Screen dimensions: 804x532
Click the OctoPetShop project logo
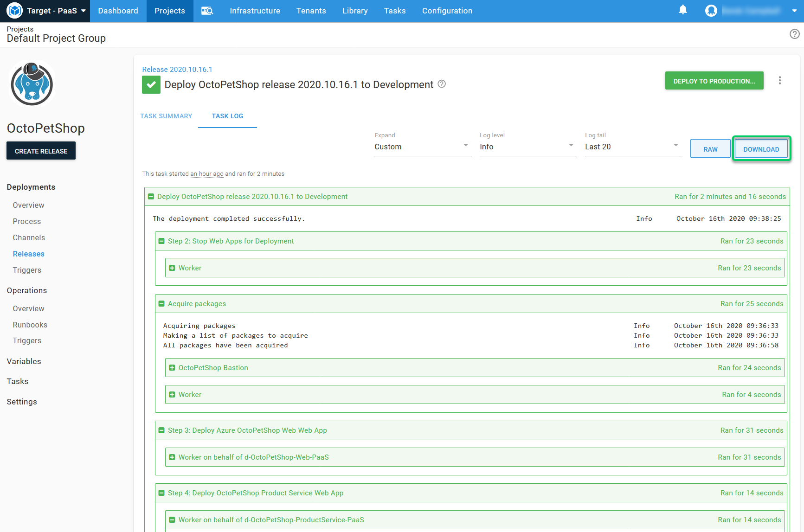[x=32, y=84]
